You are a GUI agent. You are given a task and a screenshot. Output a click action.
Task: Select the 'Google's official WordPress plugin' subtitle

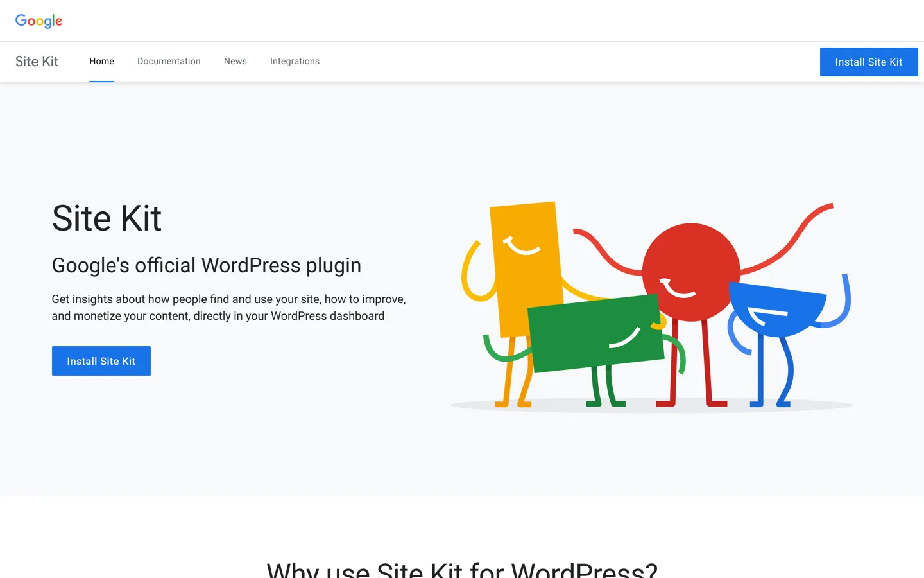point(207,265)
